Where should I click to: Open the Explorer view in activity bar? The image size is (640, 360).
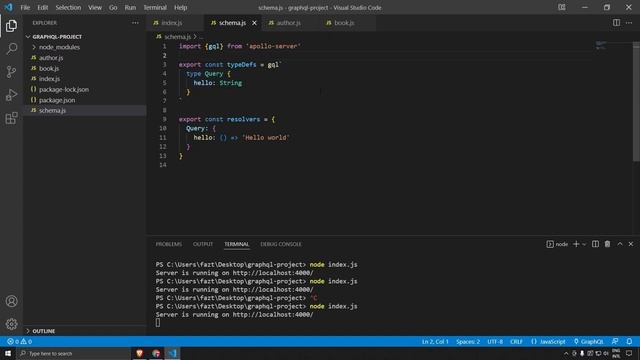11,26
